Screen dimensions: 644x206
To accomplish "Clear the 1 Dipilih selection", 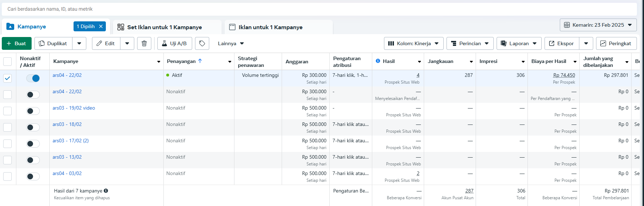I will (101, 26).
